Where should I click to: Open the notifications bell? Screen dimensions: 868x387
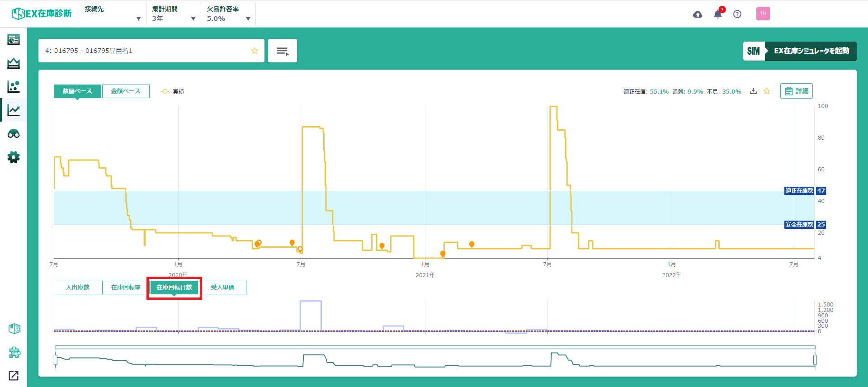click(x=718, y=14)
